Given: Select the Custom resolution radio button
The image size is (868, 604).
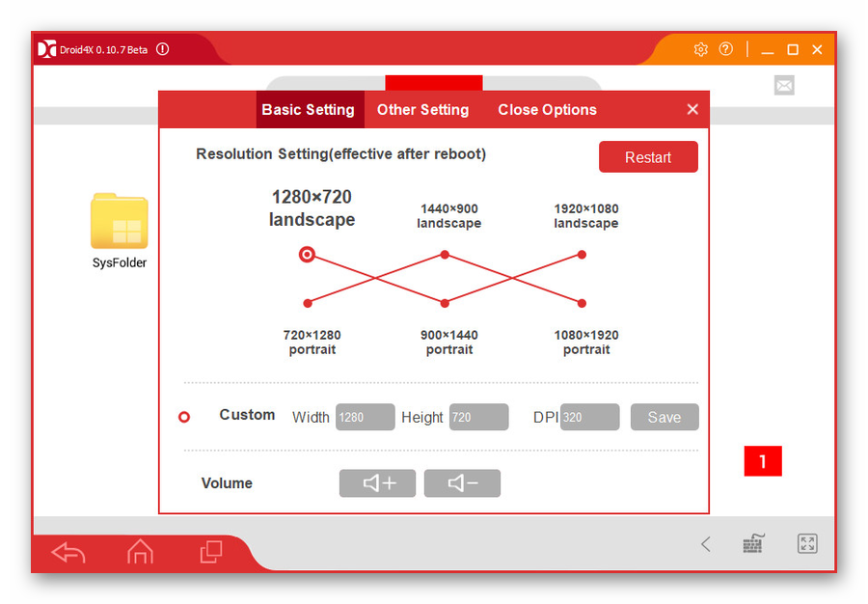Looking at the screenshot, I should pyautogui.click(x=184, y=417).
